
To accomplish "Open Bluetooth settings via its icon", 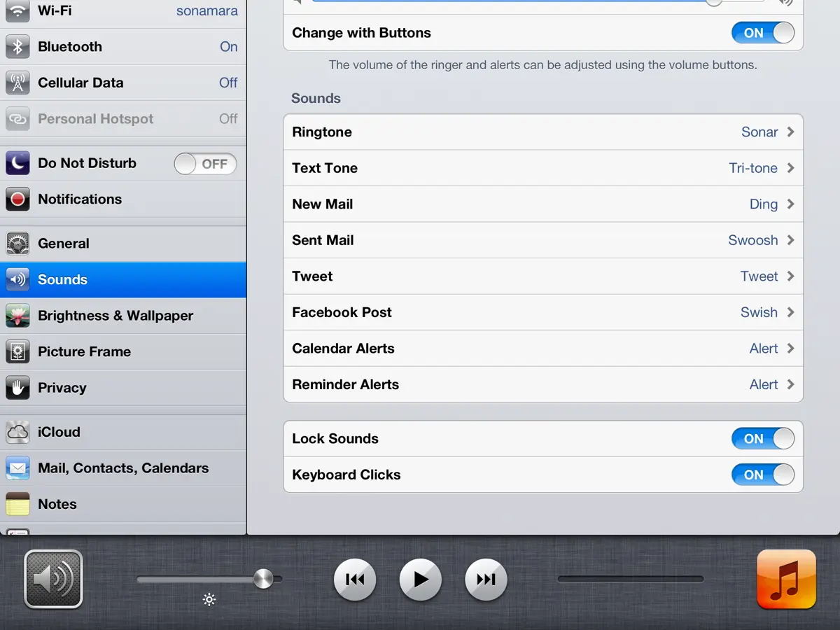I will pos(17,47).
